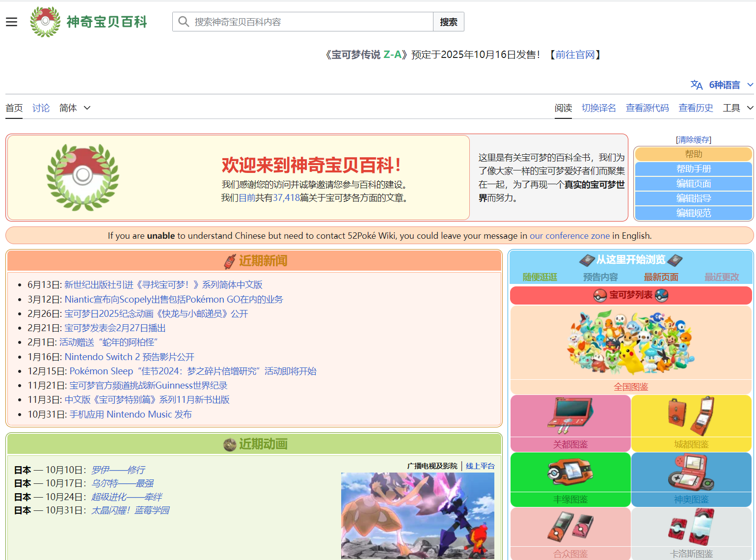Open the 城都图鉴 Pokédex icon
This screenshot has height=560, width=756.
691,416
